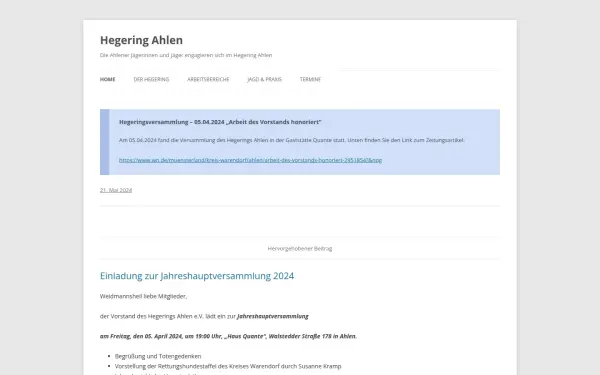The height and width of the screenshot is (375, 600).
Task: Click the paragraph about Gaststätte Quante
Action: pos(292,140)
